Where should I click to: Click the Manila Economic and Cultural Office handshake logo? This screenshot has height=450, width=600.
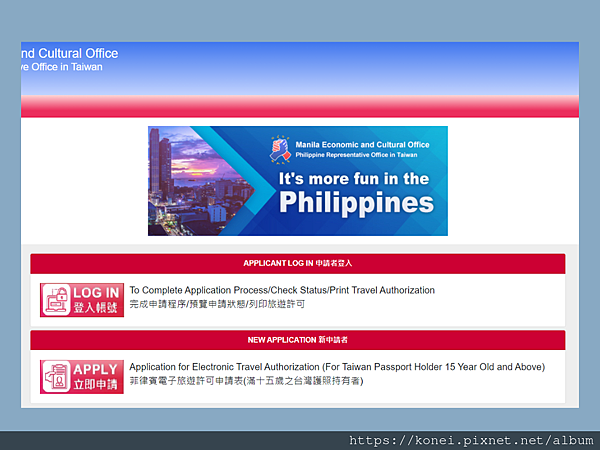(280, 149)
